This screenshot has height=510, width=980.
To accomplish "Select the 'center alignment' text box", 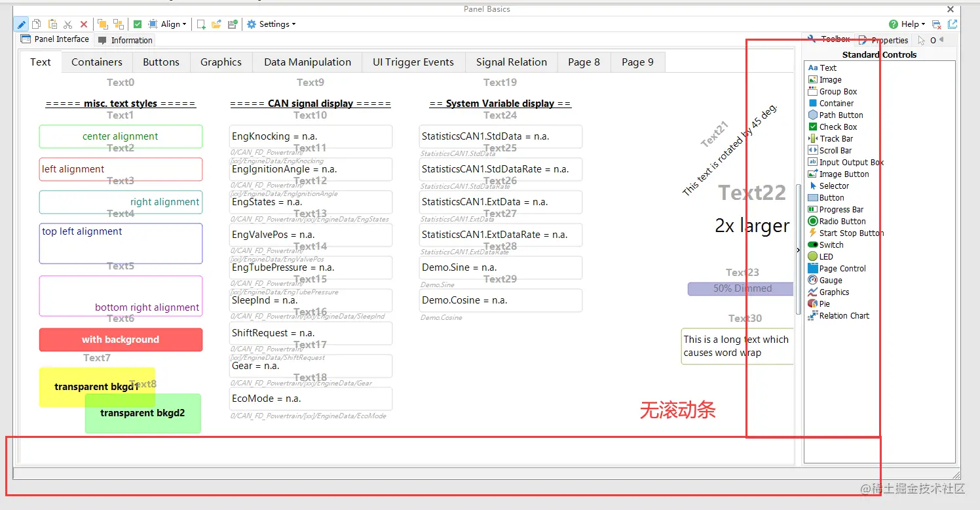I will 121,136.
